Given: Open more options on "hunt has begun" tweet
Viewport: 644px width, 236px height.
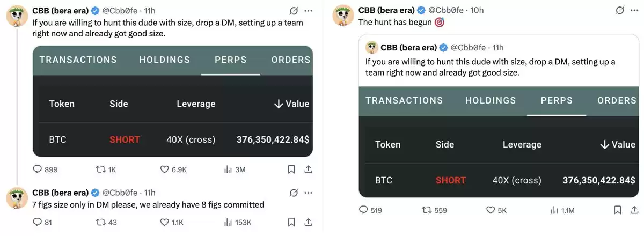Looking at the screenshot, I should (634, 10).
